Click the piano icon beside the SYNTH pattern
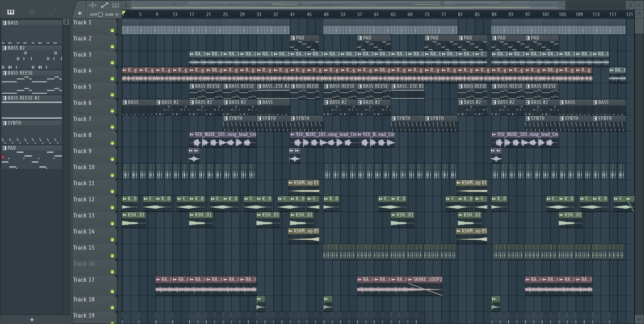Viewport: 644px width, 324px height. 4,123
